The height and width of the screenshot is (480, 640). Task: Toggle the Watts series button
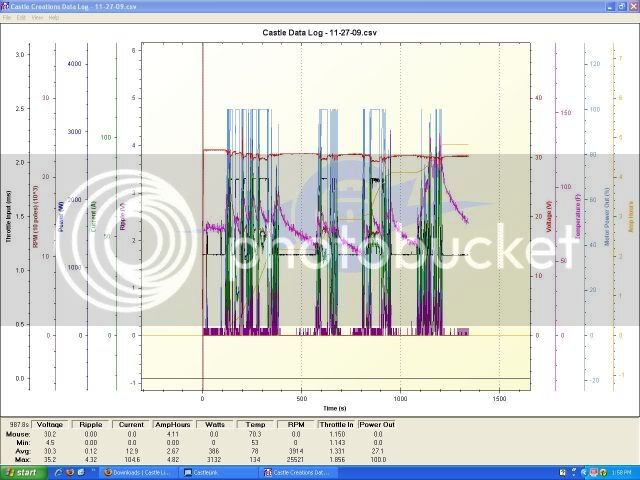pyautogui.click(x=215, y=424)
